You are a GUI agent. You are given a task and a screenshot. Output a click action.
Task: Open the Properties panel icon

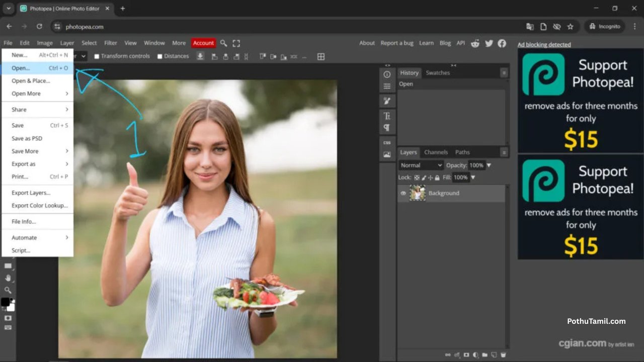tap(387, 86)
